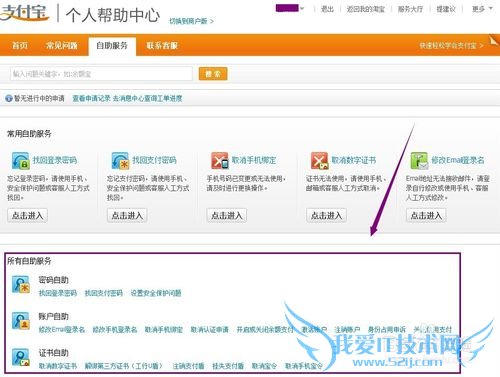Click the 找回登录密码 lock icon
Screen dimensions: 500x377
click(20, 161)
